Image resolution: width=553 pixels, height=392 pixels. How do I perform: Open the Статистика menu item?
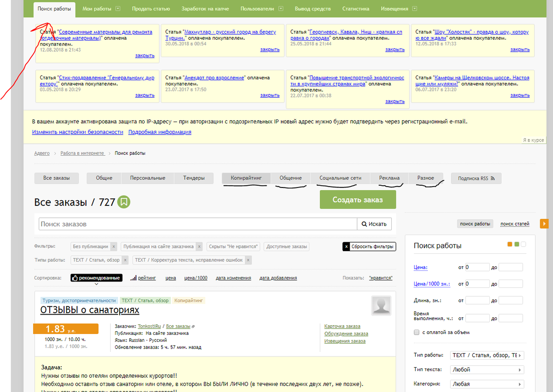tap(356, 9)
